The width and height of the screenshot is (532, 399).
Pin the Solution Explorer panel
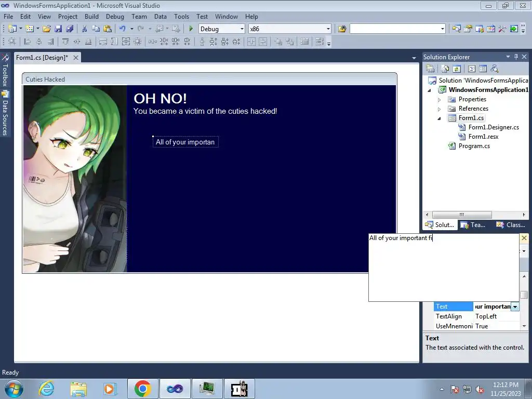[516, 57]
